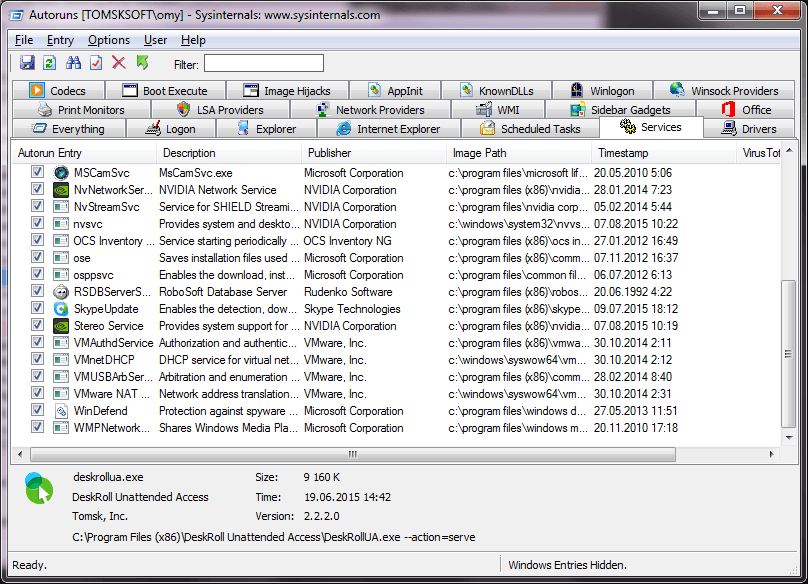Click the Find binoculars icon
808x584 pixels.
(x=73, y=63)
